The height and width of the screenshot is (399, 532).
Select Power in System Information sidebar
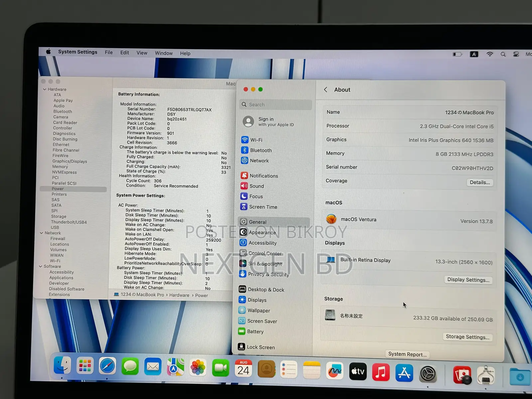click(73, 189)
